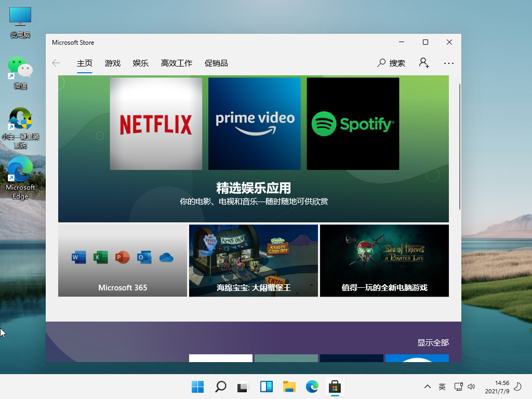Click the Excel icon in Microsoft 365 card
532x399 pixels.
tap(100, 258)
